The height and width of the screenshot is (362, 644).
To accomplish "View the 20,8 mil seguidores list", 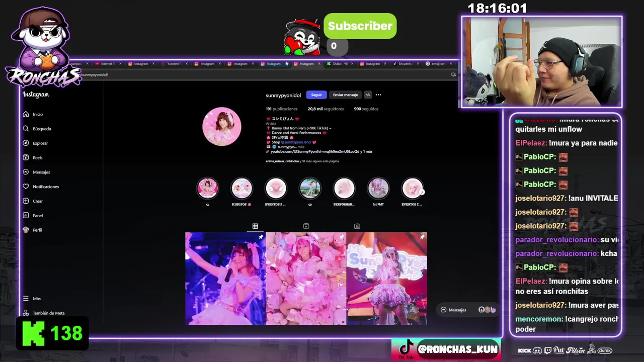I will point(326,109).
